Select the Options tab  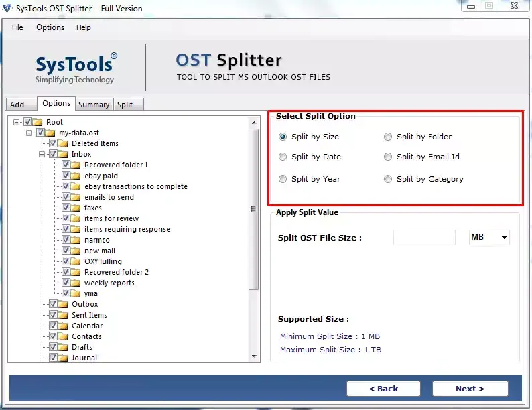[56, 103]
